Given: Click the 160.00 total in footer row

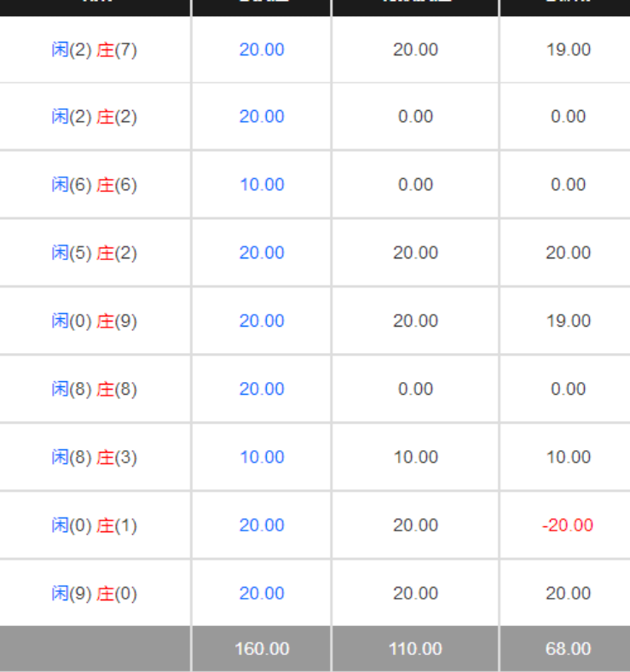Looking at the screenshot, I should [262, 649].
